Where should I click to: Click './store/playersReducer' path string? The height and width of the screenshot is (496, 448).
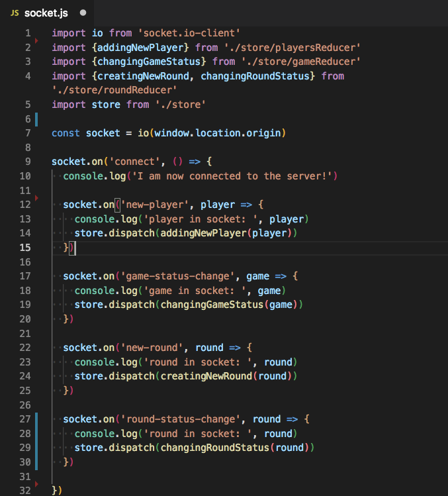pos(292,48)
